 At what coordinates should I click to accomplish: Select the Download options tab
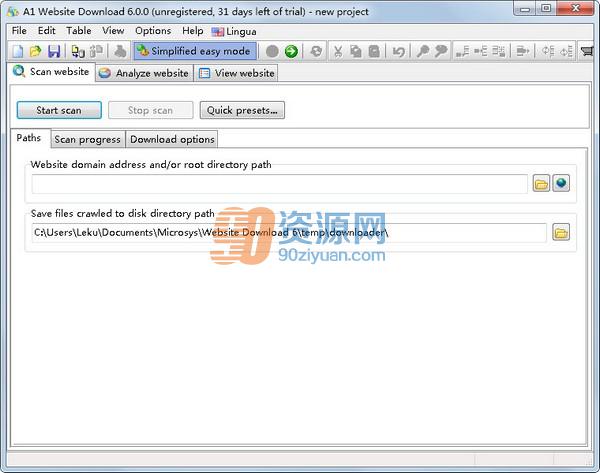point(172,139)
